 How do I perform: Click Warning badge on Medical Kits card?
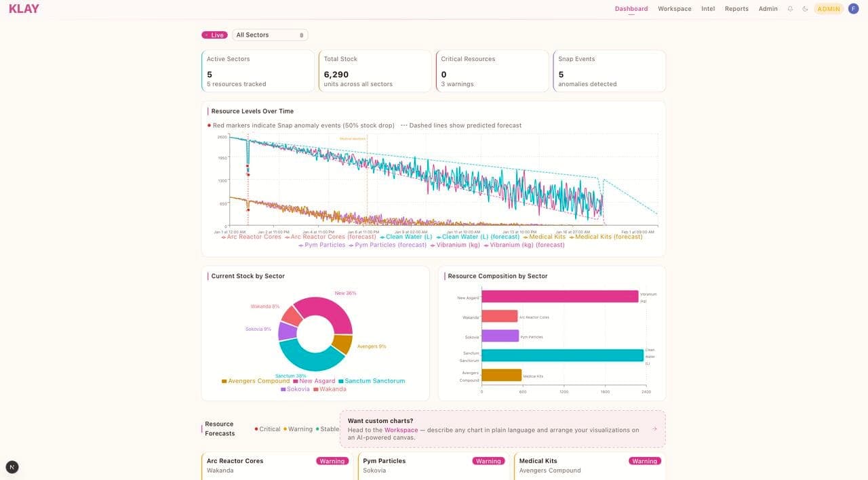(644, 461)
